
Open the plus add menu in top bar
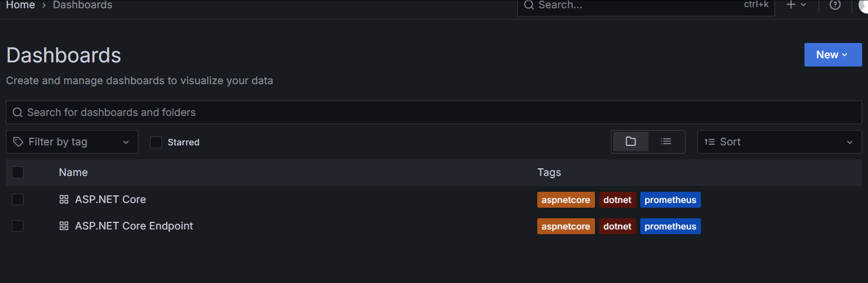coord(796,5)
